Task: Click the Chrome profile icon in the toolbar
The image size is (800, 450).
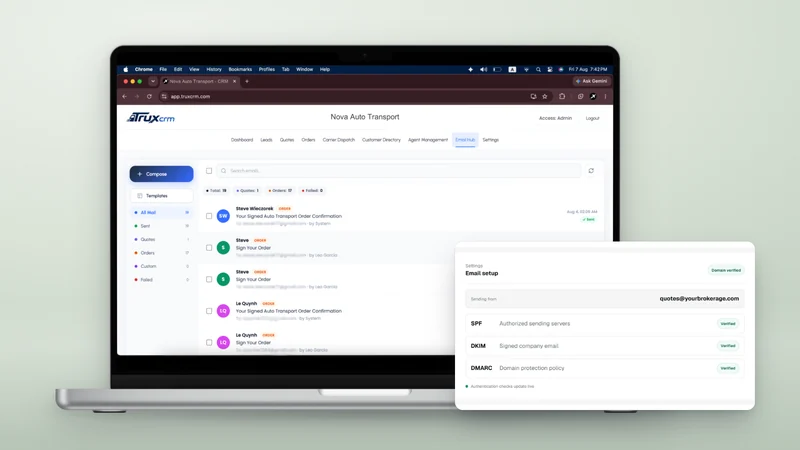Action: click(x=593, y=96)
